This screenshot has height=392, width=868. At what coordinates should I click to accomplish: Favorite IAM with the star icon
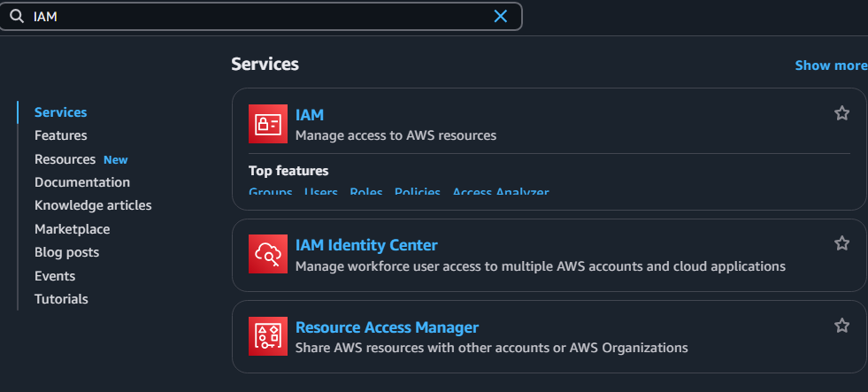(x=841, y=113)
